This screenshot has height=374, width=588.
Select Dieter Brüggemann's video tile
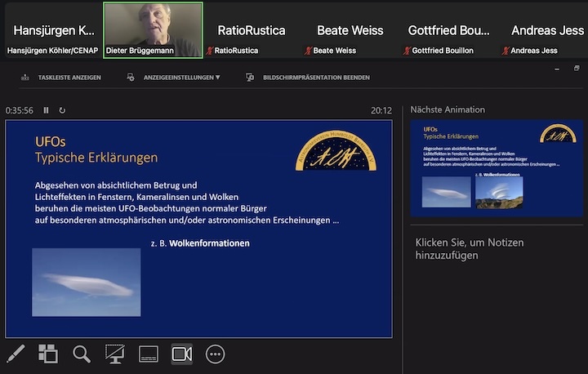click(x=153, y=29)
